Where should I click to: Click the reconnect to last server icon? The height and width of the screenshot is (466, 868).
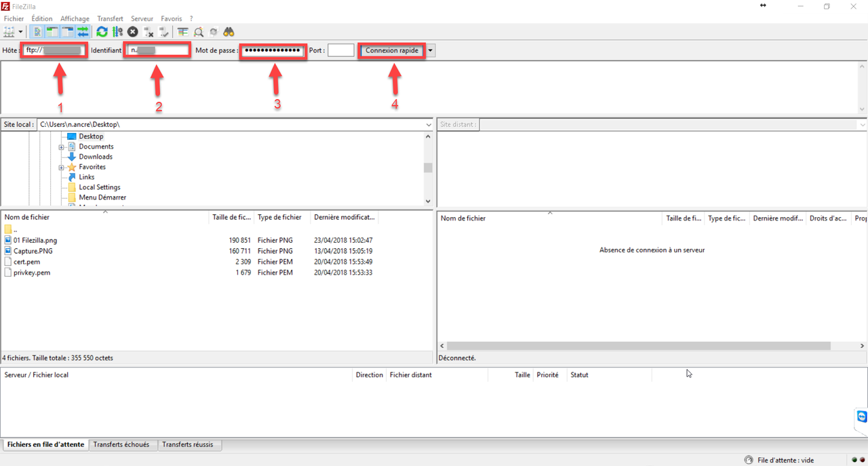[164, 32]
